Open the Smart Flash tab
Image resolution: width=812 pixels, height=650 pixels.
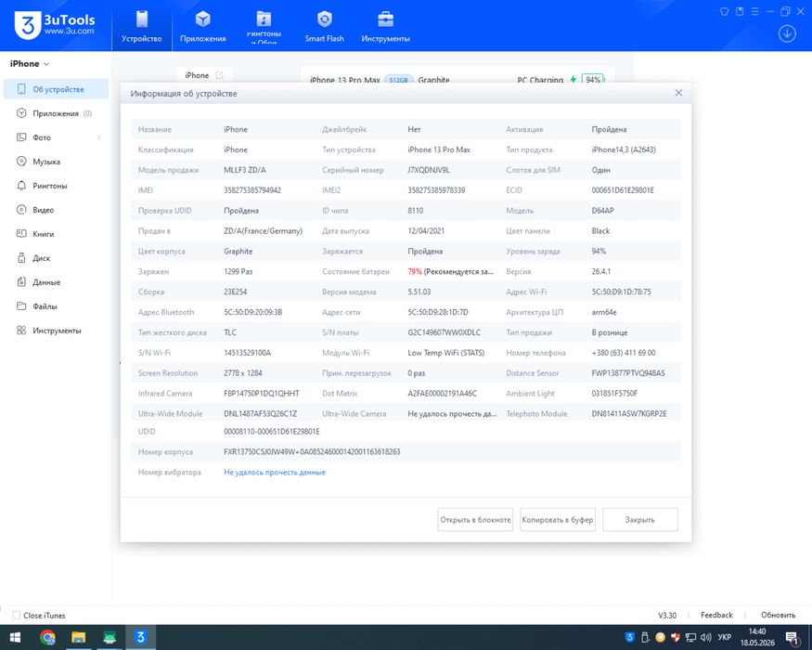coord(324,26)
